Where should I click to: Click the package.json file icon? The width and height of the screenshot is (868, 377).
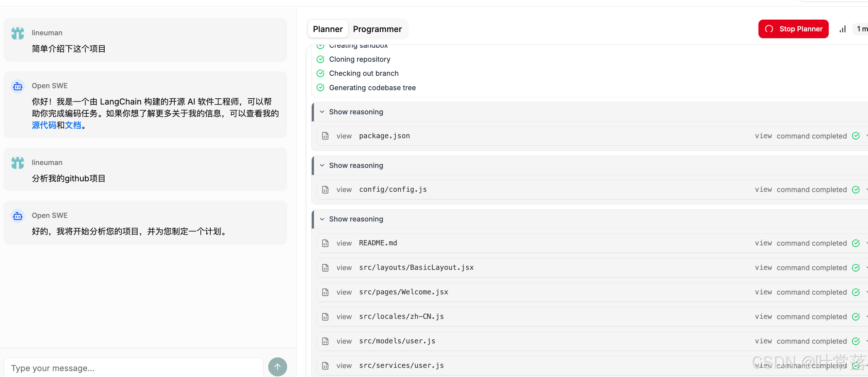(x=325, y=136)
